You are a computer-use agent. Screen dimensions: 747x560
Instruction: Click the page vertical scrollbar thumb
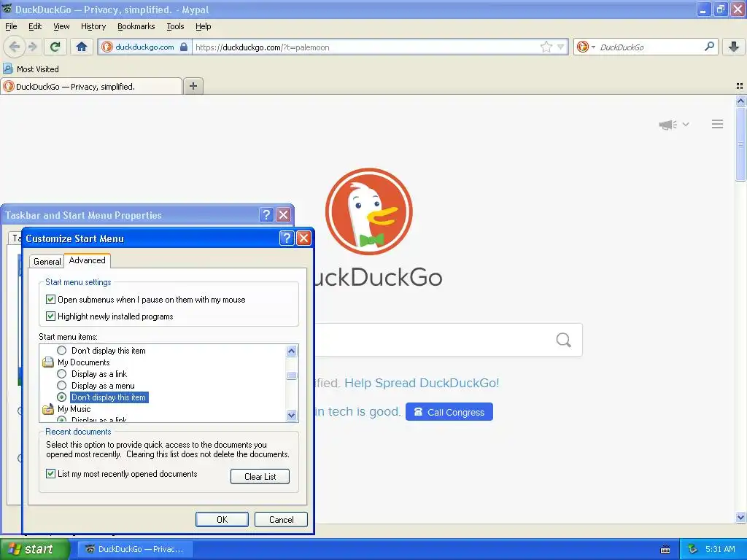click(x=740, y=145)
